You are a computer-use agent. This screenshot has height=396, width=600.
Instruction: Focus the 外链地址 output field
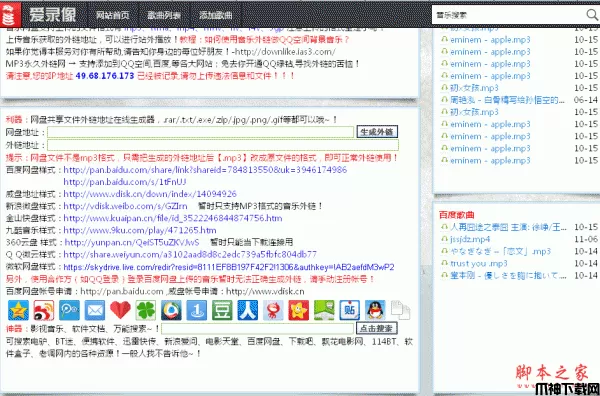click(223, 145)
